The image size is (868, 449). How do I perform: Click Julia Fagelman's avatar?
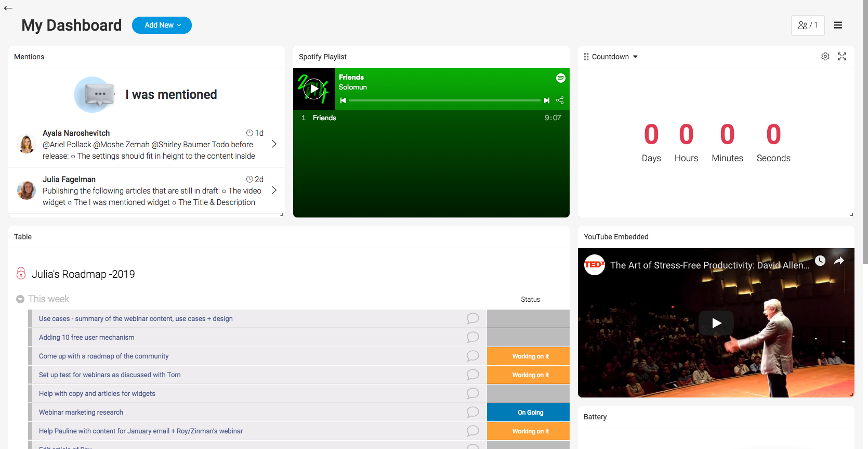[x=26, y=190]
